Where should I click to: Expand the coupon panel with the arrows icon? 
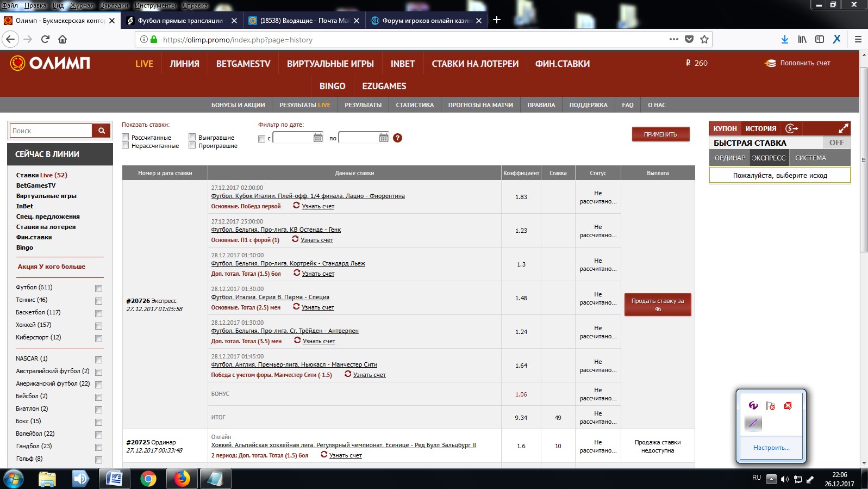843,128
